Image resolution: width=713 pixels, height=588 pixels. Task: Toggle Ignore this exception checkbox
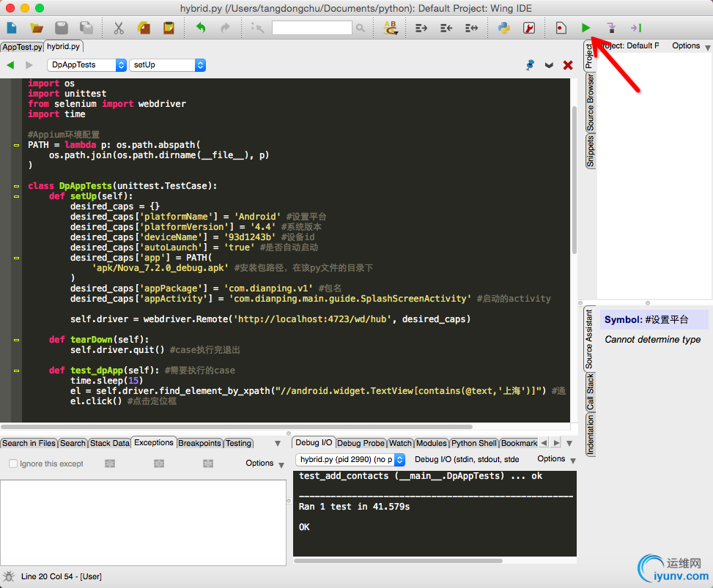tap(13, 464)
